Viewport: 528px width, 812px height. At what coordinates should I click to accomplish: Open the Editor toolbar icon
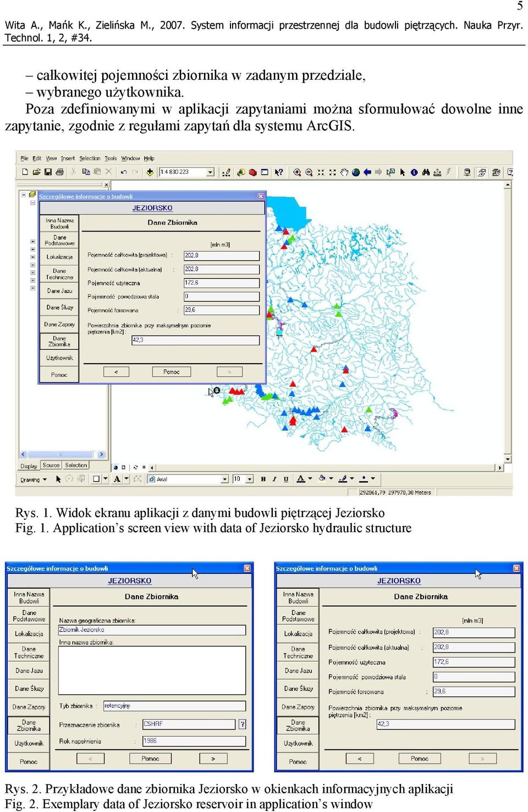226,172
